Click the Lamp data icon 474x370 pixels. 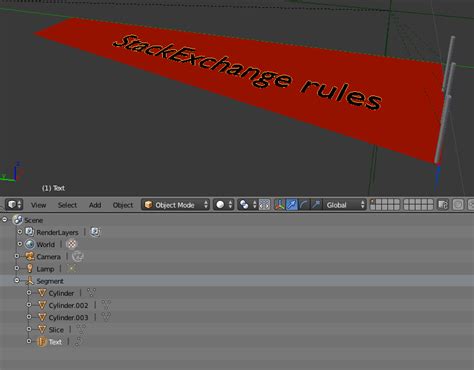pos(71,268)
